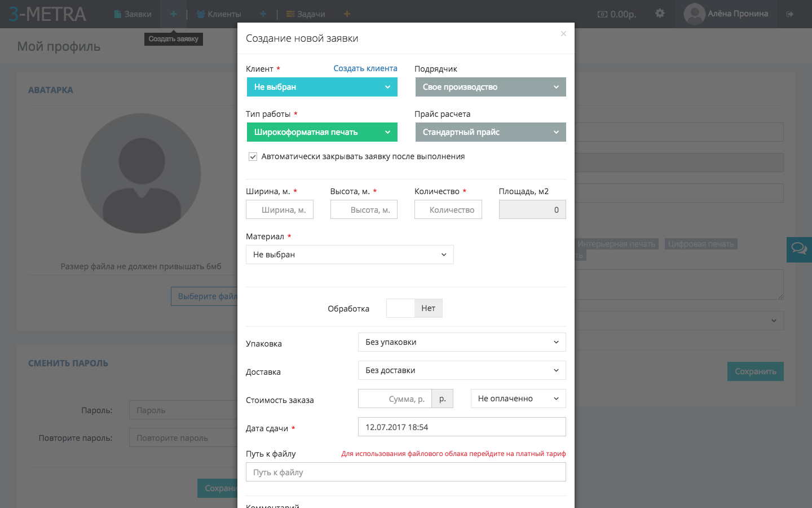Click the user avatar icon in the header
The height and width of the screenshot is (508, 812).
[x=694, y=14]
